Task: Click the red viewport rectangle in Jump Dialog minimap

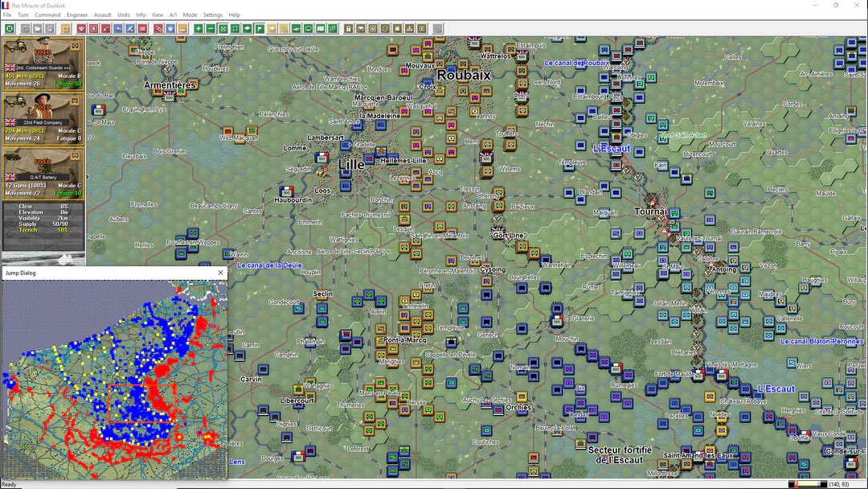Action: click(142, 403)
